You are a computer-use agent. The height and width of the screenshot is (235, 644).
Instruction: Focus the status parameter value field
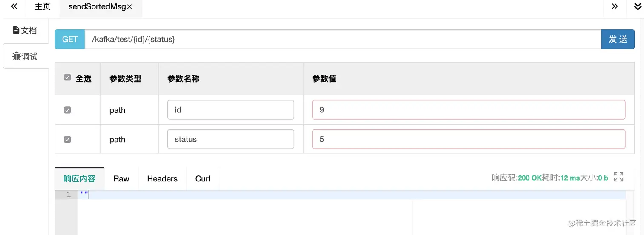tap(469, 139)
